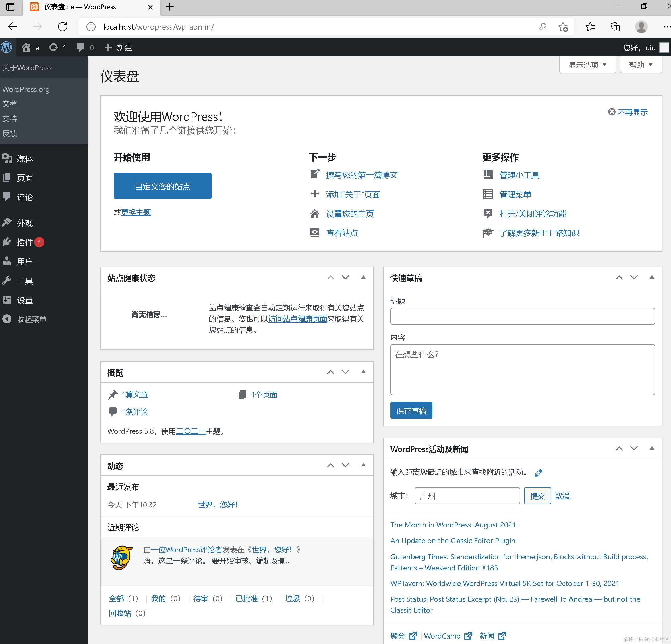This screenshot has height=644, width=671.
Task: Open the Plugins menu with update badge
Action: coord(25,242)
